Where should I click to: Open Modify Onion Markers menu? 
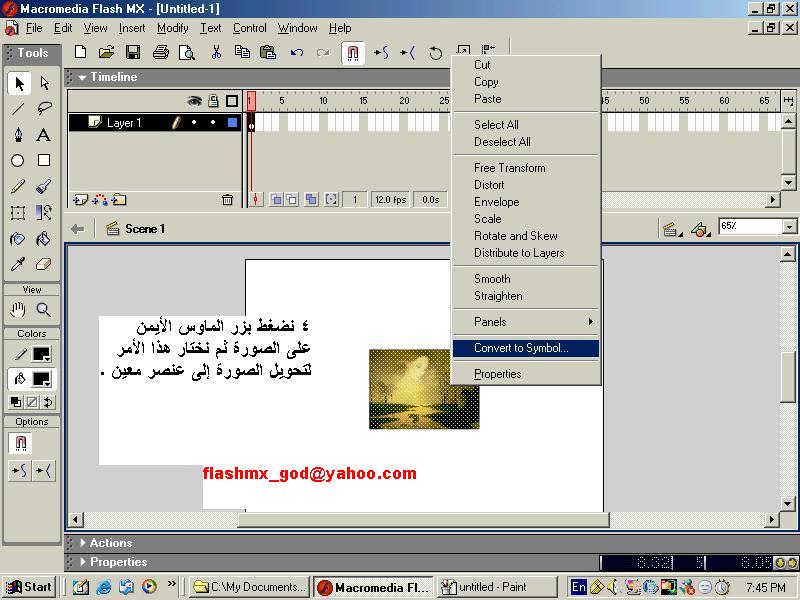(331, 199)
